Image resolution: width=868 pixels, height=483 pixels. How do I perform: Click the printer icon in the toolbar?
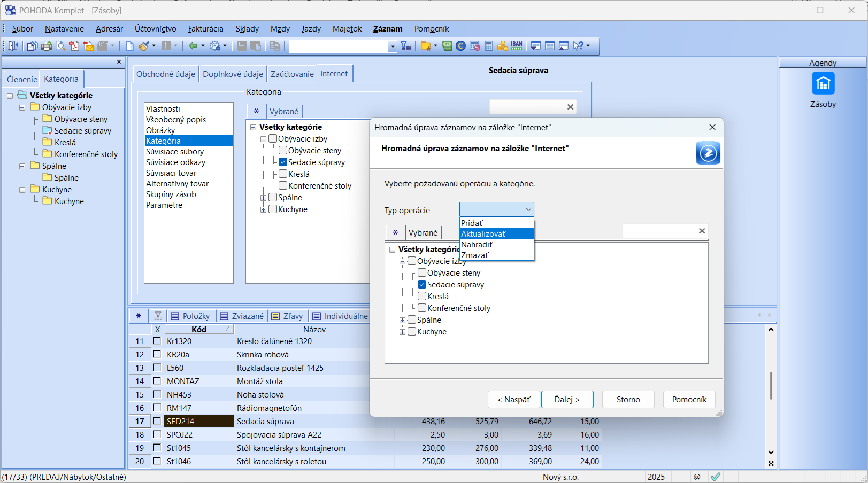(47, 46)
